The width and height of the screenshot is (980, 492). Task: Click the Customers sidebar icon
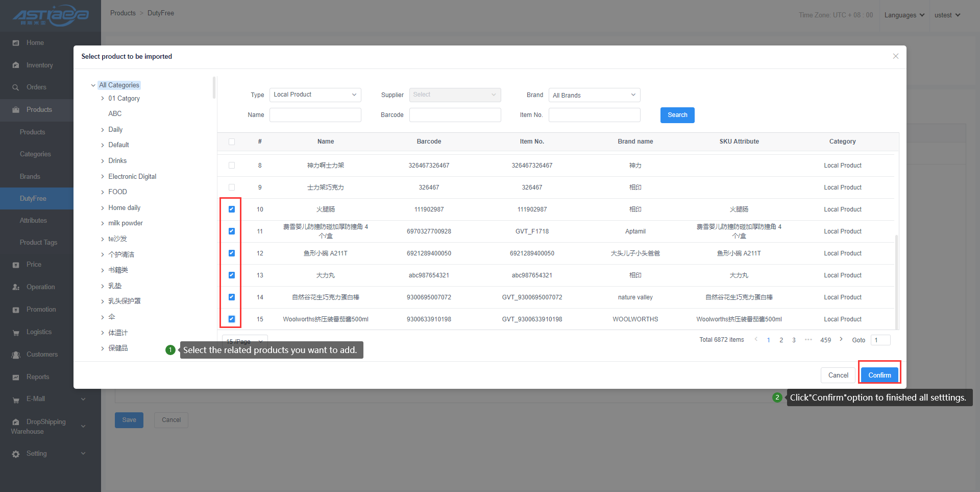(x=16, y=355)
